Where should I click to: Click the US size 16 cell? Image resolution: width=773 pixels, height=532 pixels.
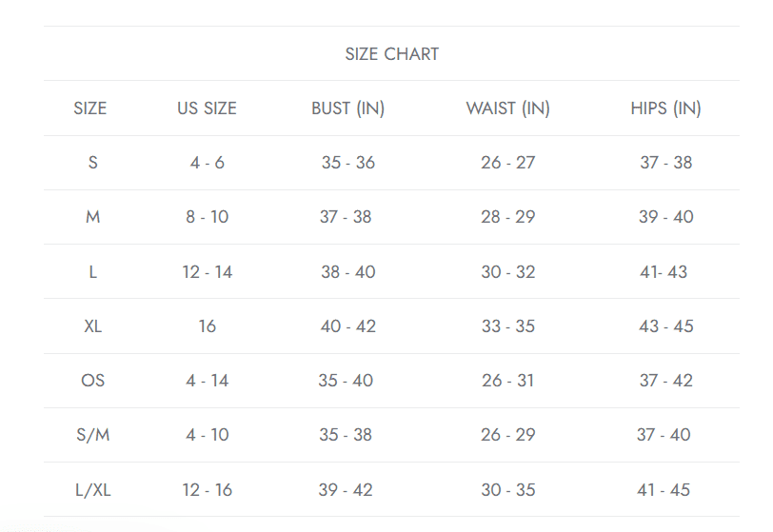[x=208, y=325]
